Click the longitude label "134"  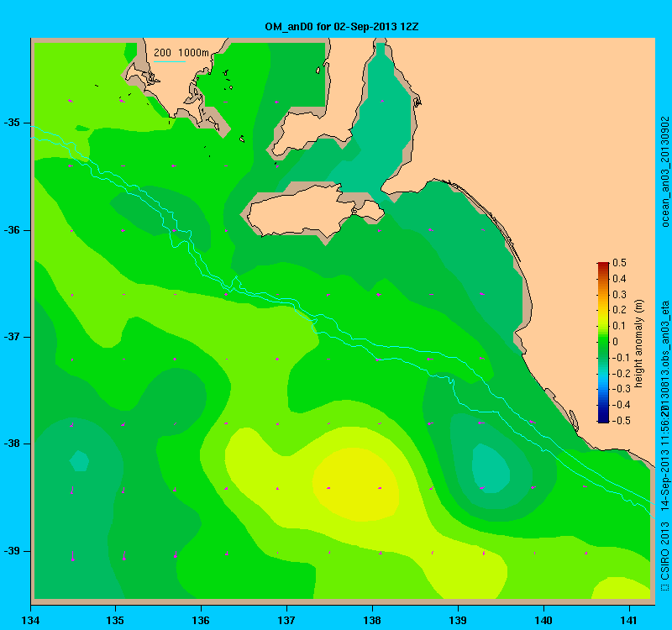(30, 620)
